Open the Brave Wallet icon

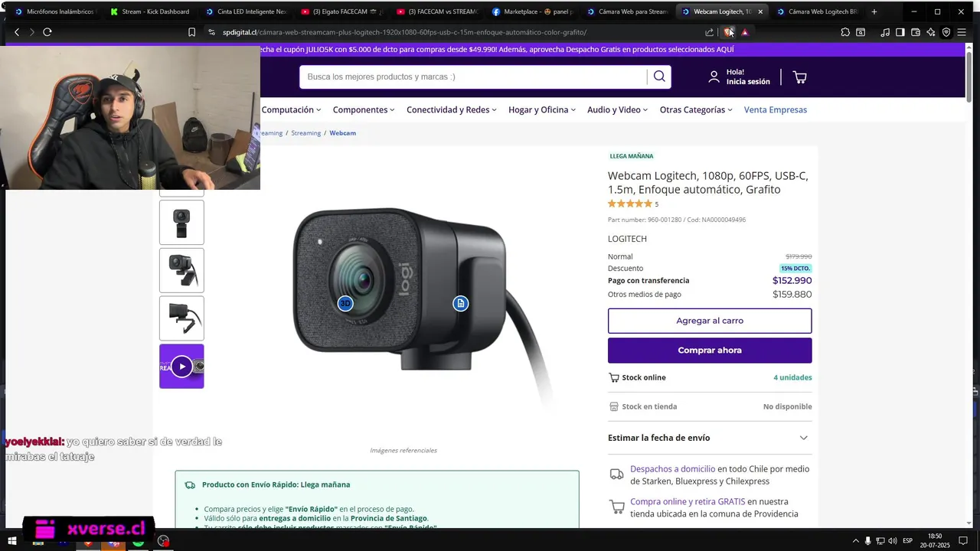(916, 32)
